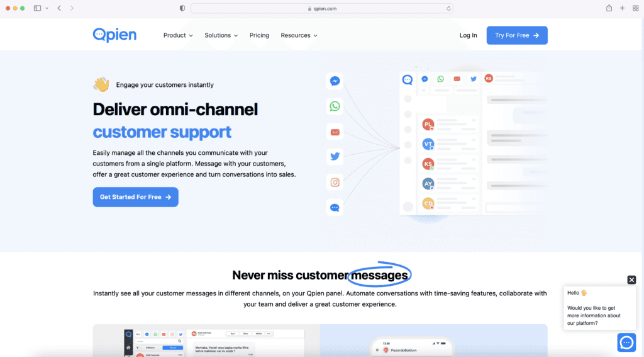Click the email envelope channel icon on the left
Image resolution: width=644 pixels, height=357 pixels.
click(x=335, y=132)
